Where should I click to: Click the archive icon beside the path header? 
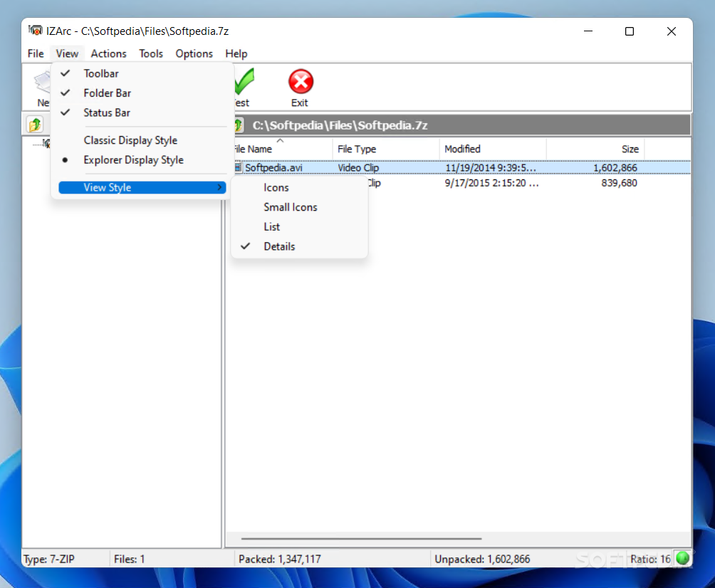239,125
